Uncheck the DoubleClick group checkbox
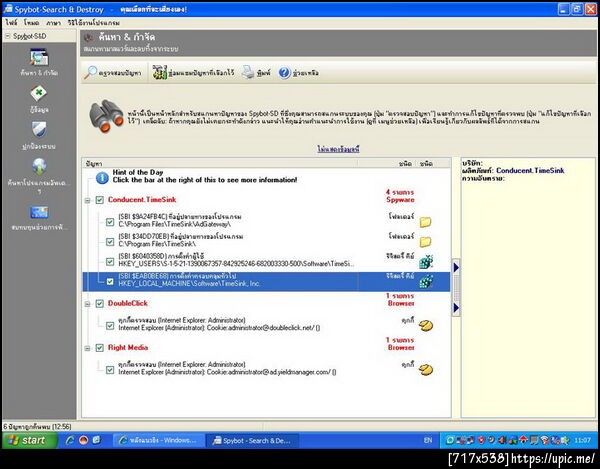 [99, 303]
